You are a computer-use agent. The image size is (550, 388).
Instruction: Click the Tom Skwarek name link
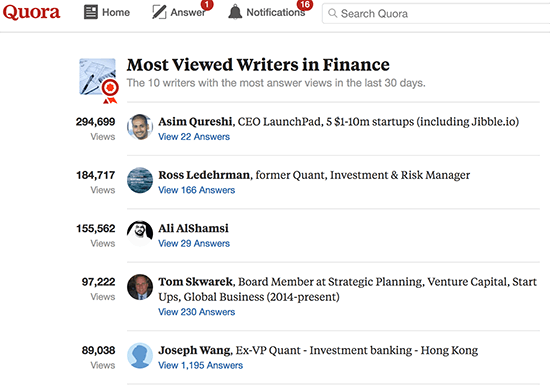(195, 282)
